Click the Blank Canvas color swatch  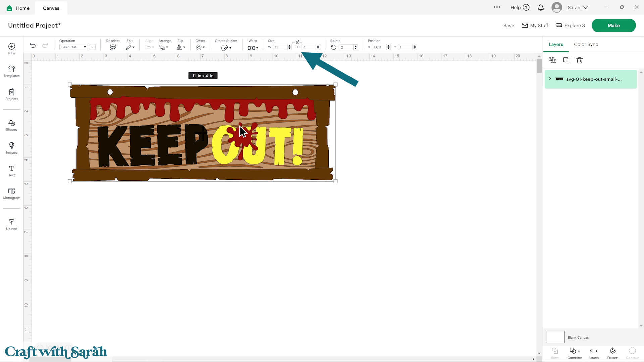pyautogui.click(x=555, y=337)
